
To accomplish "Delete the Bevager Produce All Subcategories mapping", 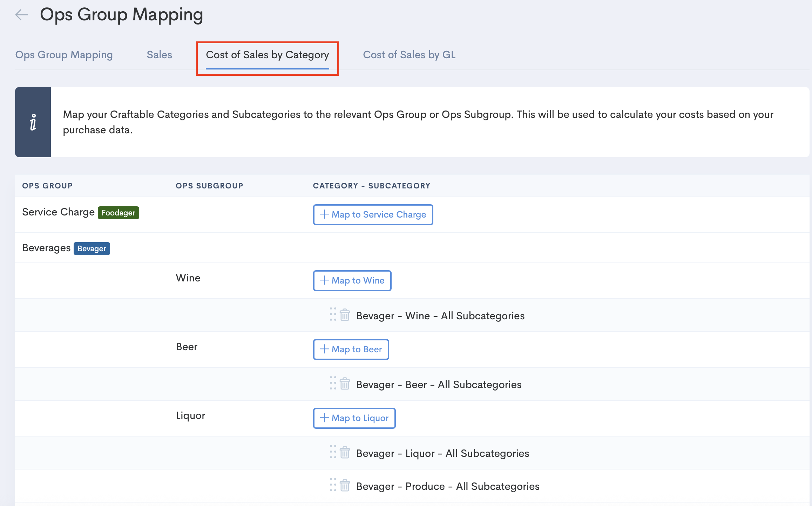I will [345, 486].
